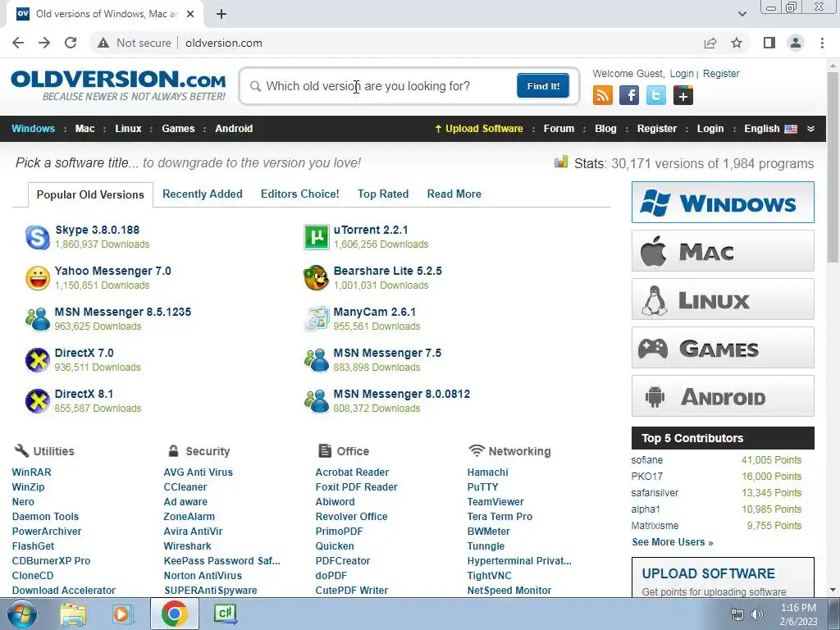The image size is (840, 630).
Task: Expand the language dropdown chevron
Action: [x=810, y=129]
